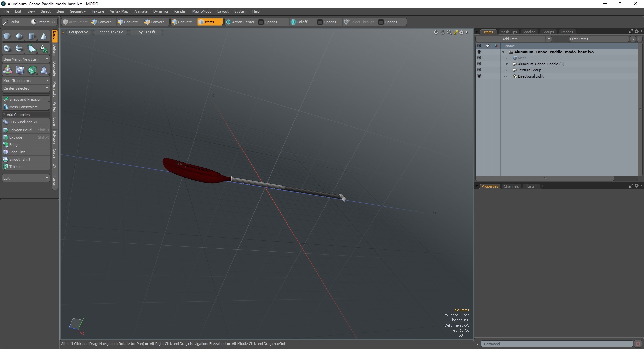Toggle visibility of scene Aluminum_Canoe_Paddle_modo_base.lxo
644x349 pixels.
[x=479, y=52]
